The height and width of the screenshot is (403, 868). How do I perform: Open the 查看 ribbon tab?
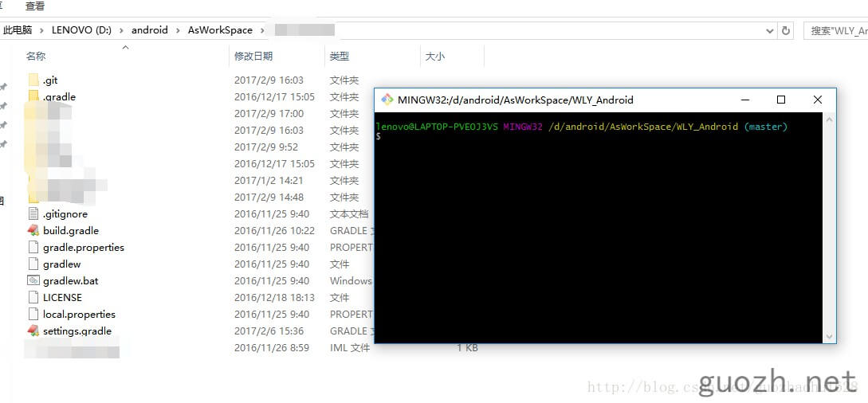[x=35, y=6]
